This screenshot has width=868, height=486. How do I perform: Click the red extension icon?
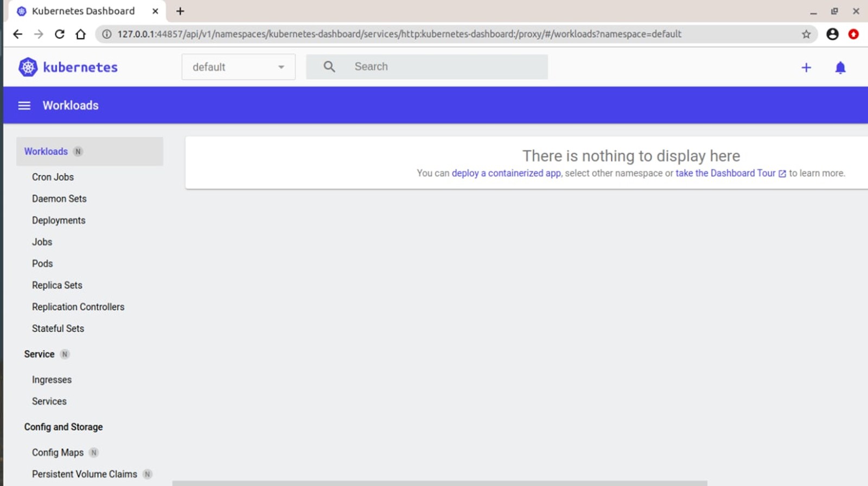[853, 34]
